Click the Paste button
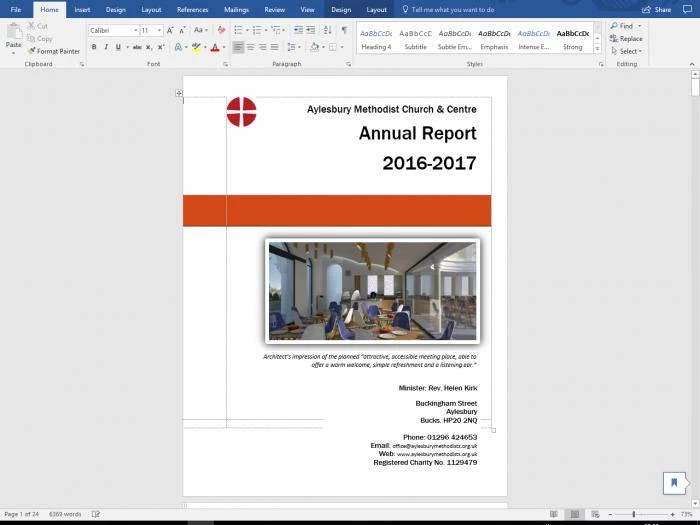Screen dimensions: 700x525 pos(13,38)
